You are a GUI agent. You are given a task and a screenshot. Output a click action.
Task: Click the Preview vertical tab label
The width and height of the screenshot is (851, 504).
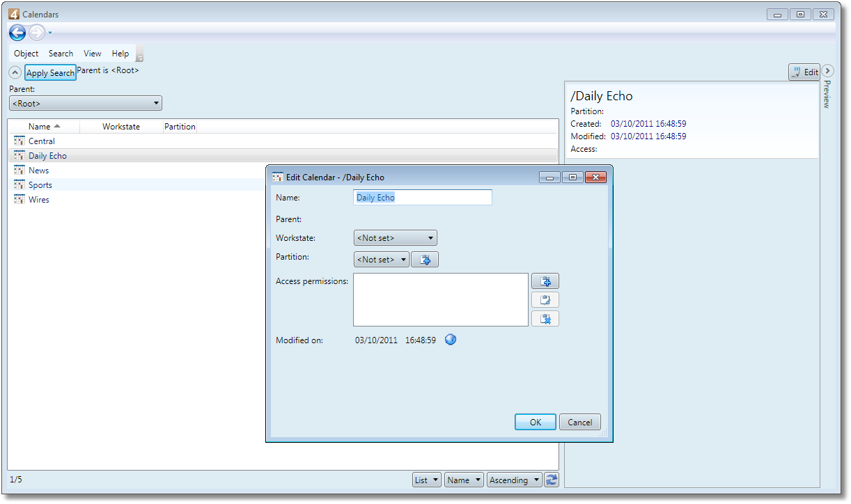tap(827, 94)
